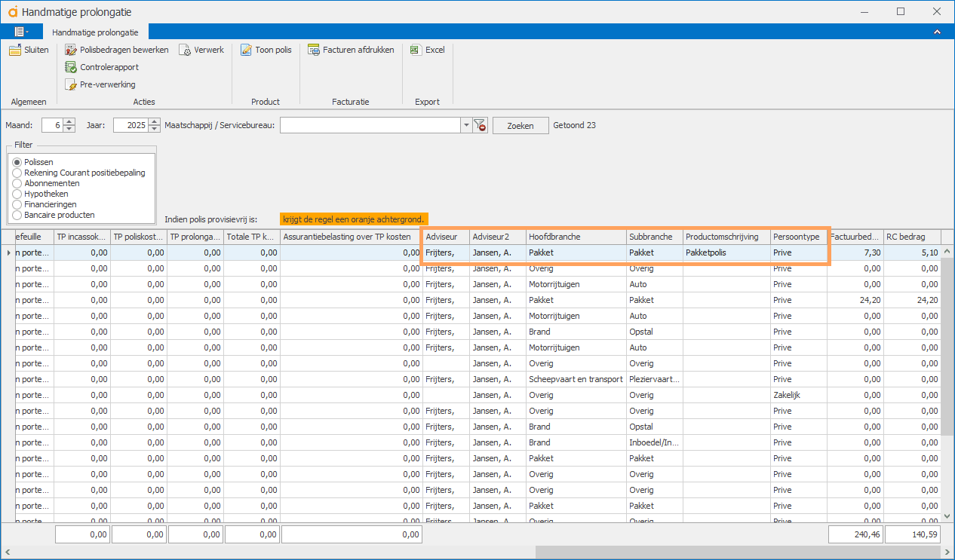Screen dimensions: 955x560
Task: Select the Financieringen radio button
Action: 17,204
